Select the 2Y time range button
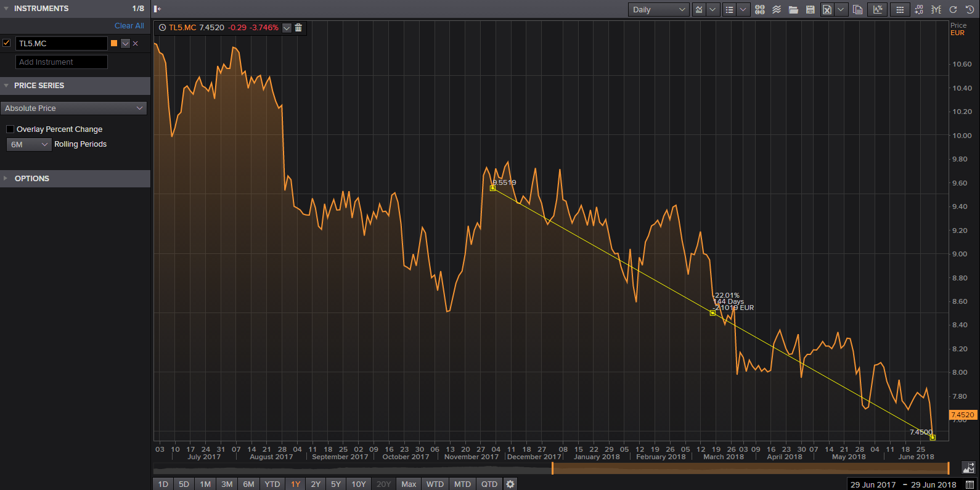980x490 pixels. click(316, 484)
